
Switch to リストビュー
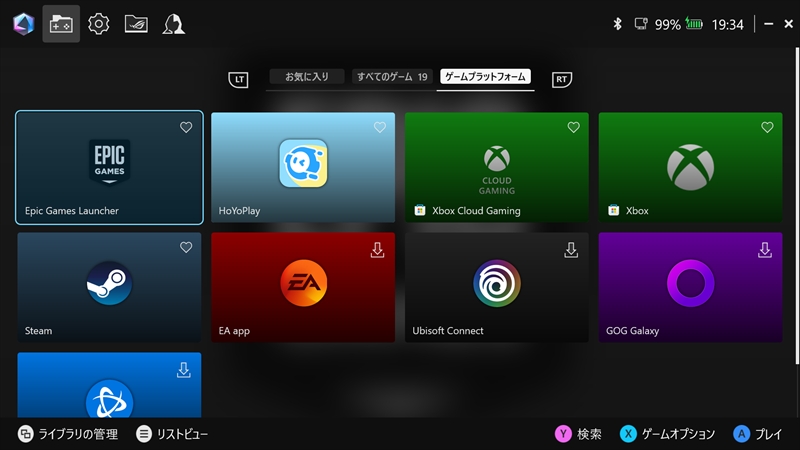point(172,434)
